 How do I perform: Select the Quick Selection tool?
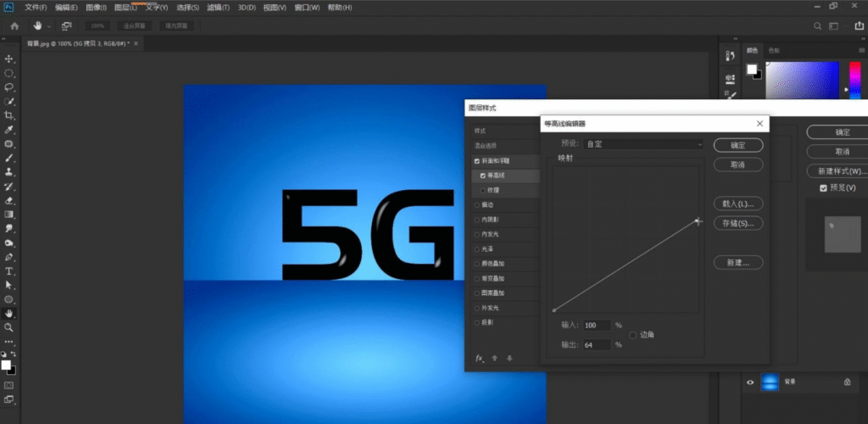pyautogui.click(x=8, y=102)
